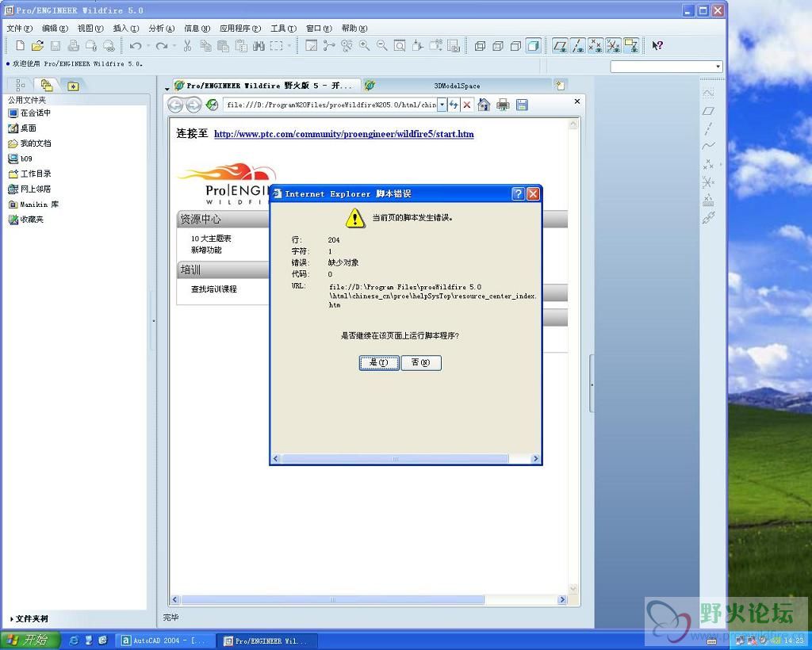Create a new file from the toolbar

coord(20,45)
